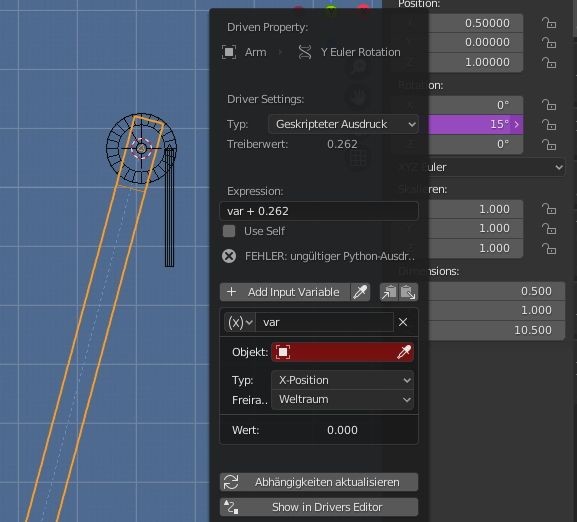Remove the var variable with X

point(403,322)
